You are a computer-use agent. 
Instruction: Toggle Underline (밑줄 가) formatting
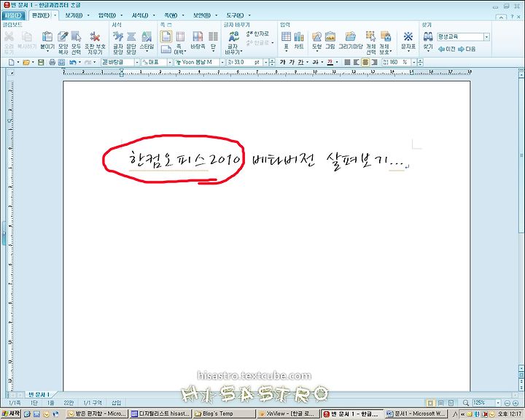pyautogui.click(x=300, y=62)
